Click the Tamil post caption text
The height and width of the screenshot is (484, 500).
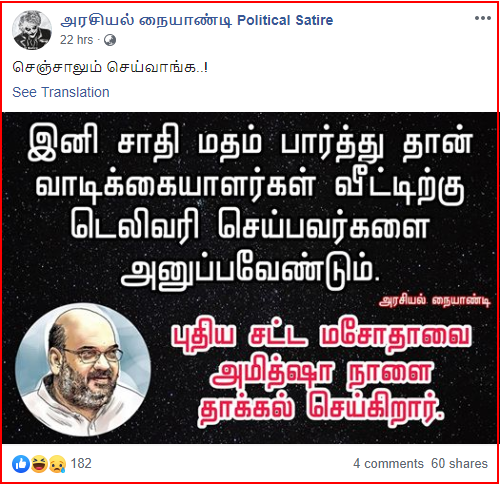pyautogui.click(x=110, y=68)
